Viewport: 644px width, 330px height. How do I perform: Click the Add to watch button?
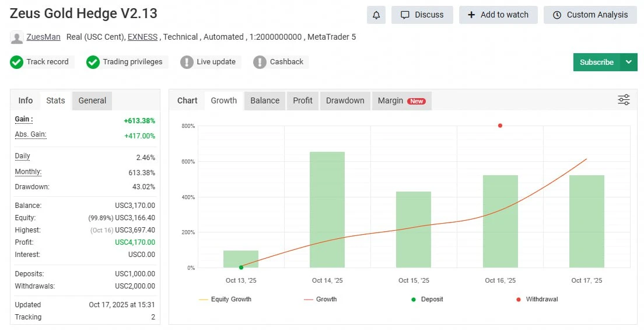498,15
